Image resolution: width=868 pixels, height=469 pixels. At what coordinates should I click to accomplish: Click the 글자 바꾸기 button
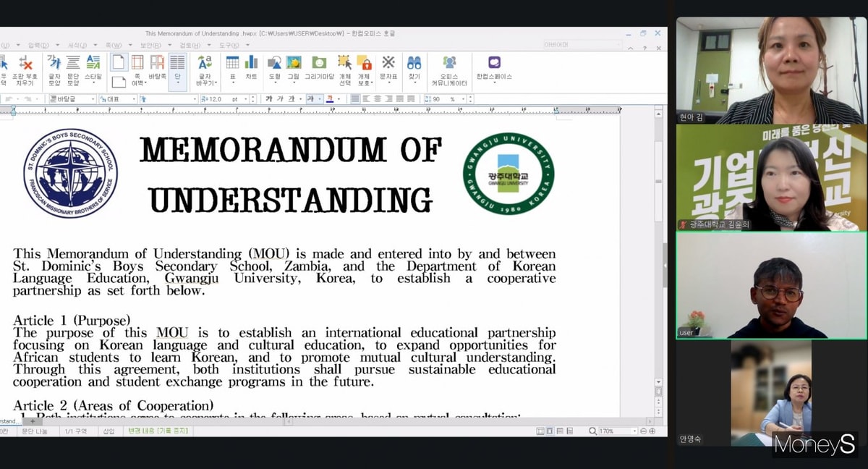click(x=205, y=69)
